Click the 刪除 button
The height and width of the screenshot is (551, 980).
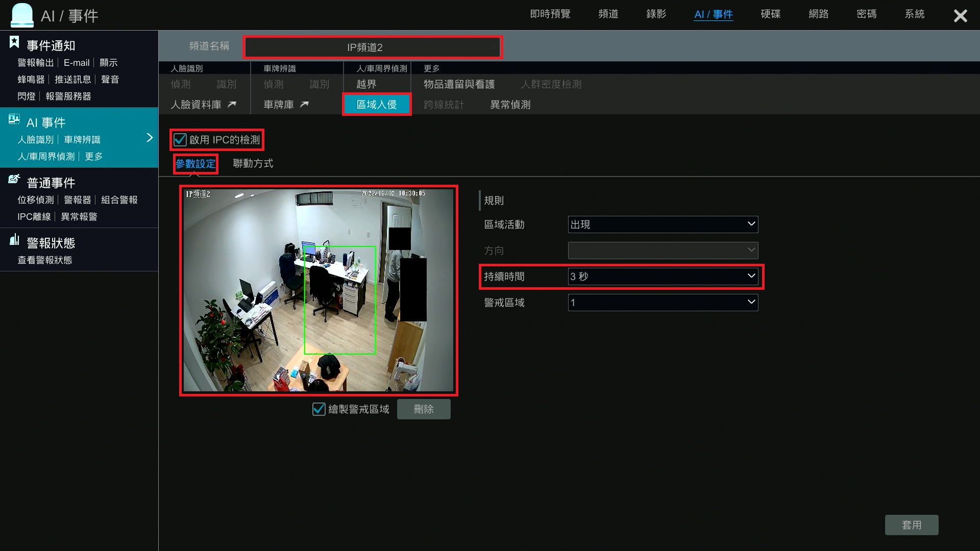[424, 409]
